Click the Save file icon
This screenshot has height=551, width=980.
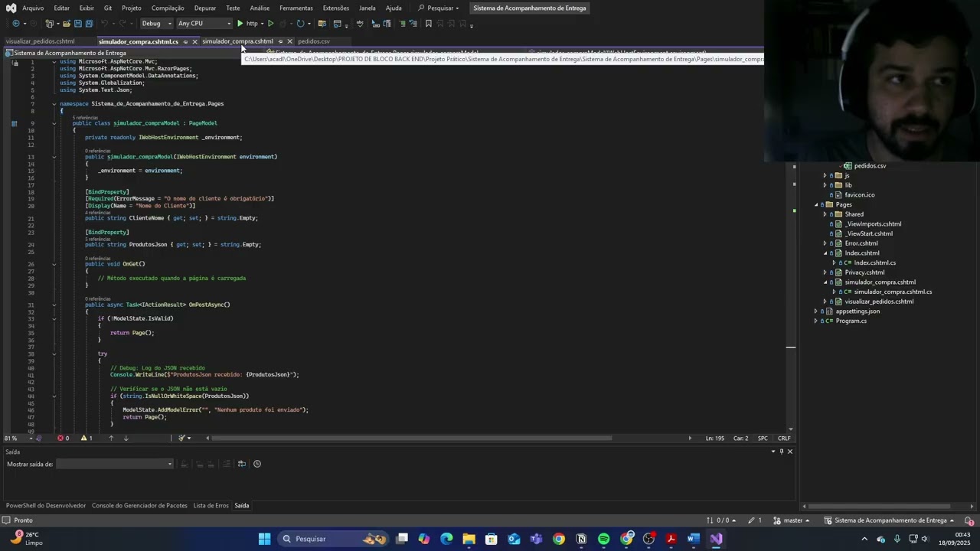point(77,24)
